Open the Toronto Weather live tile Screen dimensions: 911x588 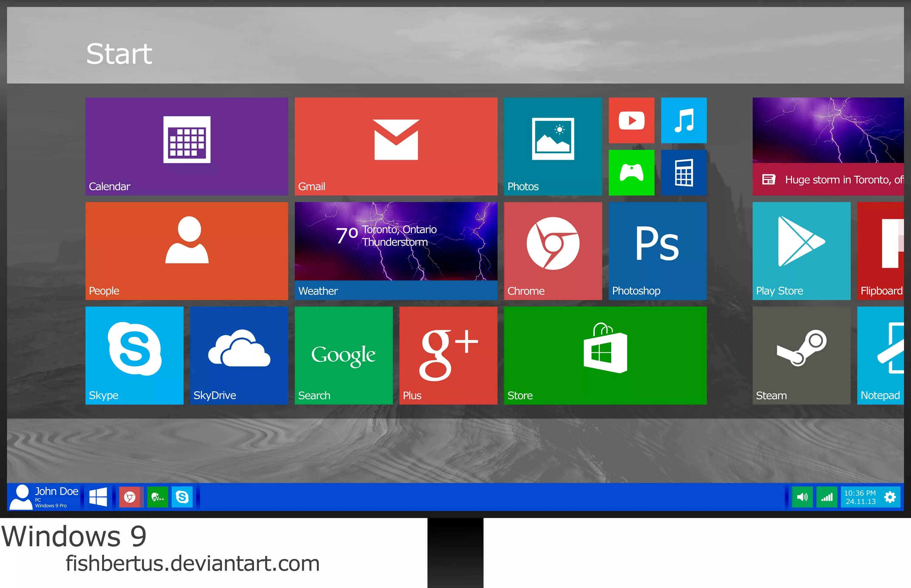point(396,251)
